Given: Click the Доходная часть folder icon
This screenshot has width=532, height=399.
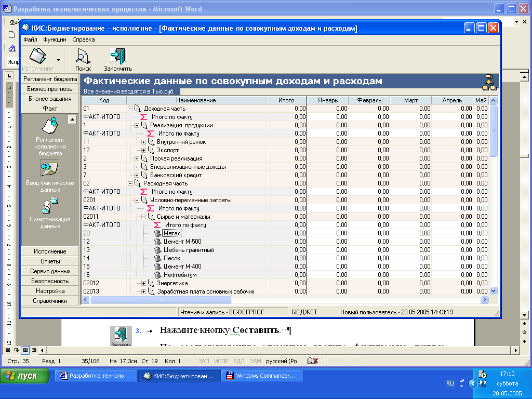Looking at the screenshot, I should (138, 109).
